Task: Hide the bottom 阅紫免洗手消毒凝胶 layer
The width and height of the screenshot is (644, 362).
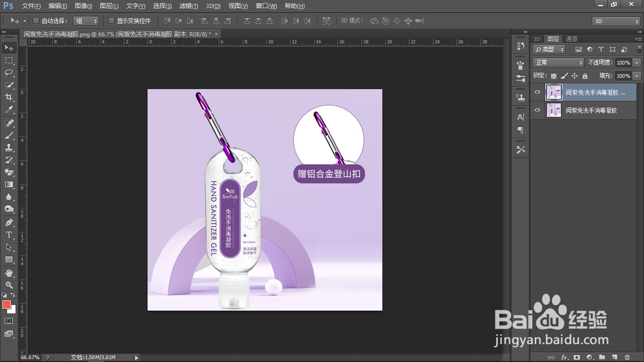Action: (x=537, y=110)
